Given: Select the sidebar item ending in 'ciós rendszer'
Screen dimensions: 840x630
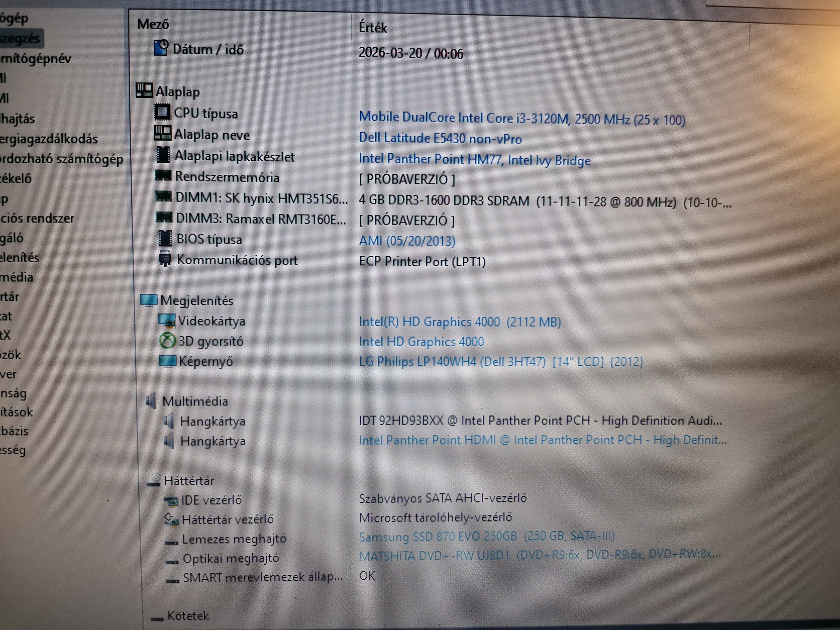Looking at the screenshot, I should [37, 218].
